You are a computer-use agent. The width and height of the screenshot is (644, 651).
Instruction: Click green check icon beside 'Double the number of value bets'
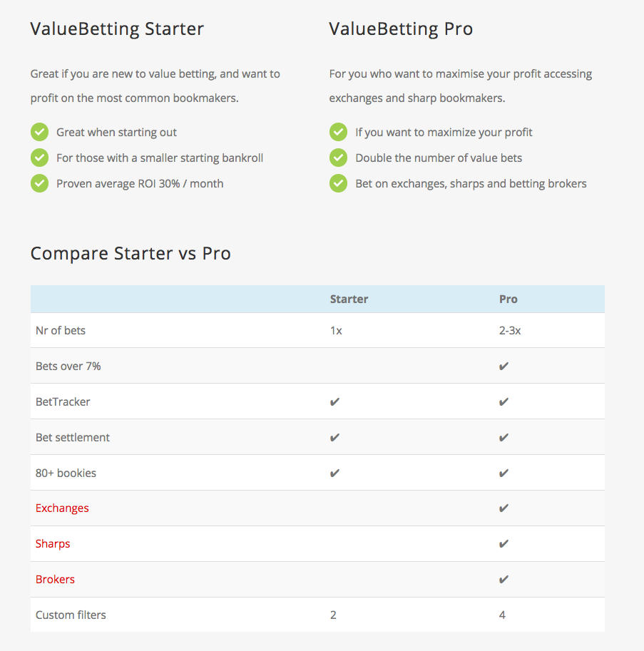[x=338, y=158]
